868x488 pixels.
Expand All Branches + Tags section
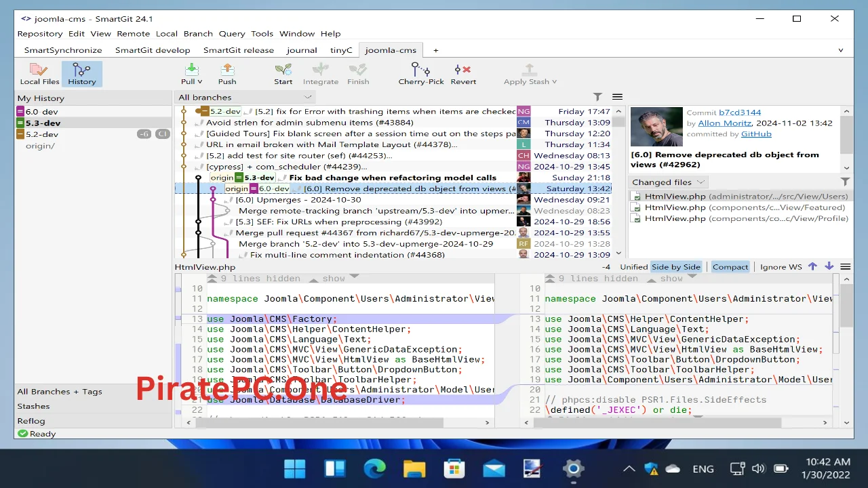point(60,392)
